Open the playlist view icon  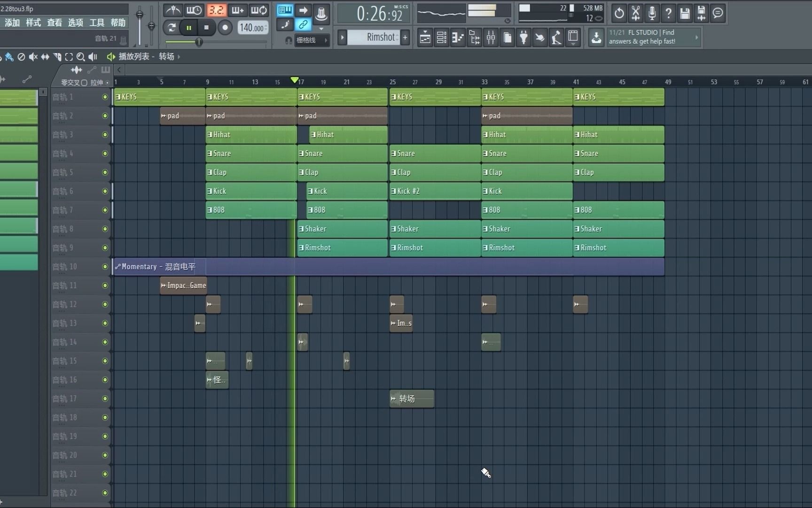425,37
